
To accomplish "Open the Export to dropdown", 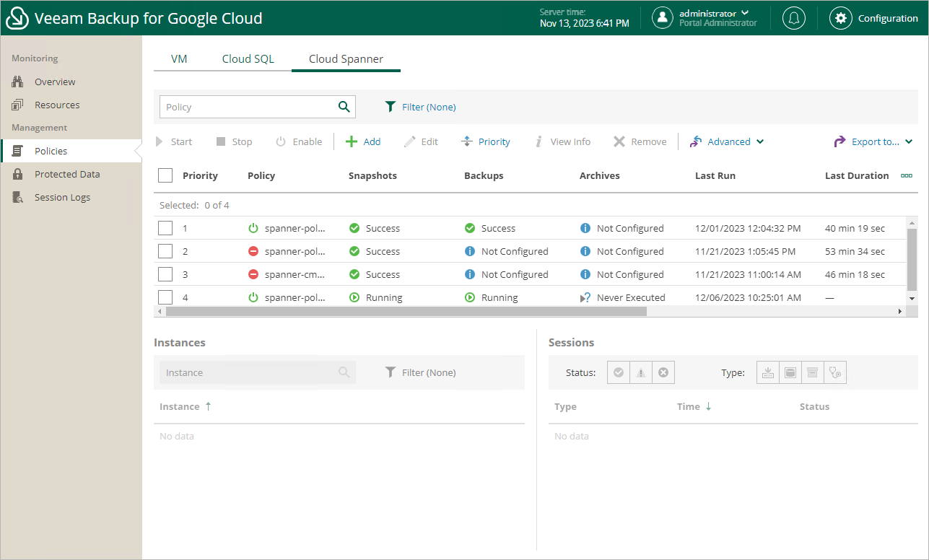I will [873, 141].
